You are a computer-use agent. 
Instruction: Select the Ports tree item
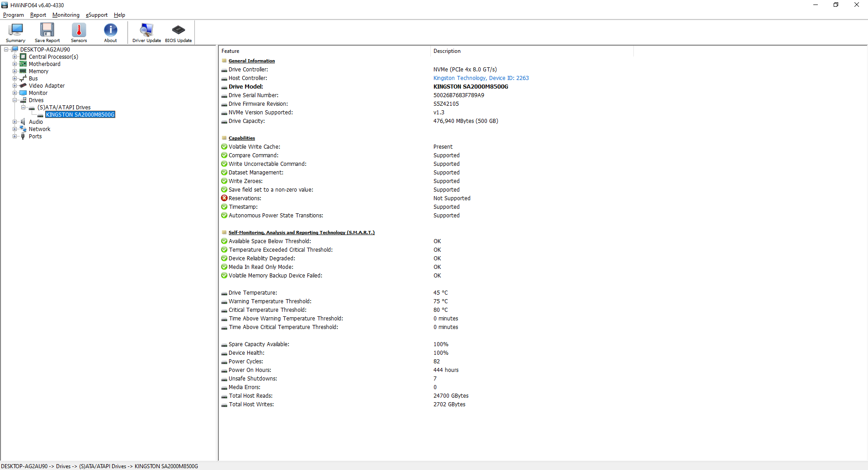coord(35,136)
